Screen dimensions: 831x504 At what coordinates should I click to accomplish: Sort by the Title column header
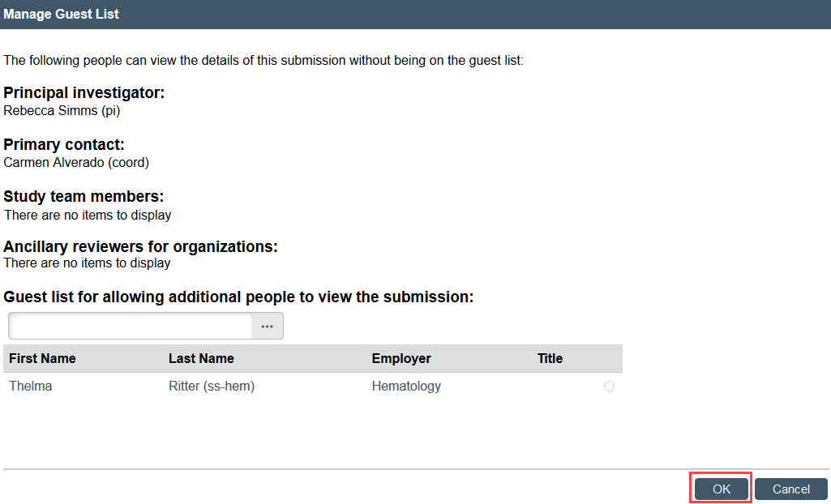pyautogui.click(x=550, y=358)
